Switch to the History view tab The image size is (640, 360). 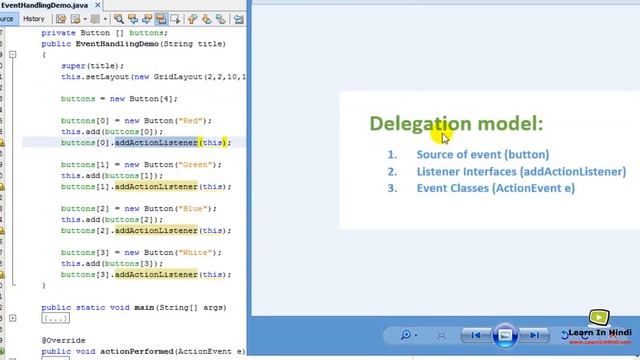(34, 19)
